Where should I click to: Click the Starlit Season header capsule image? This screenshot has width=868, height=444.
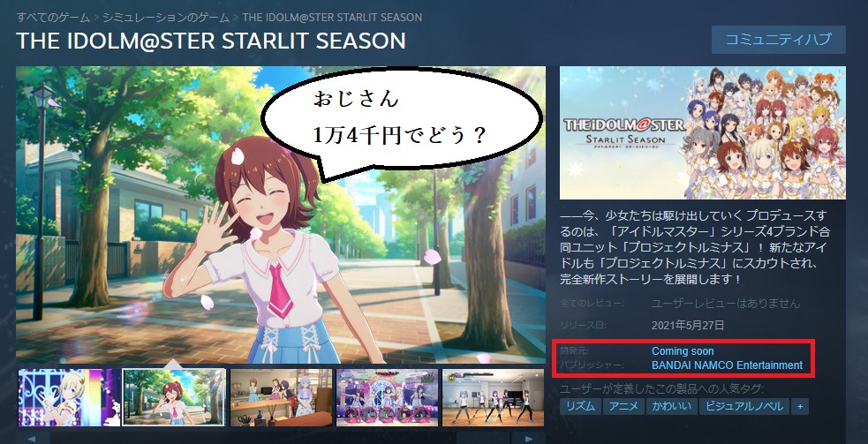click(x=703, y=133)
